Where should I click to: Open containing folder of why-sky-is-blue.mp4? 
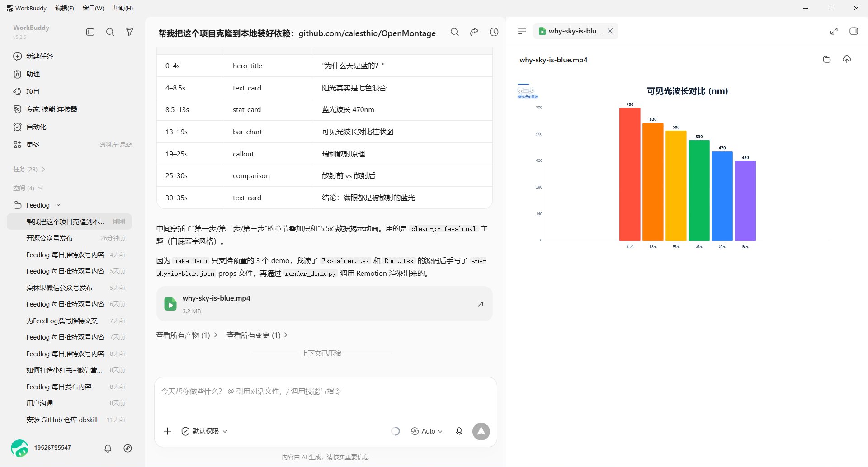pyautogui.click(x=827, y=60)
